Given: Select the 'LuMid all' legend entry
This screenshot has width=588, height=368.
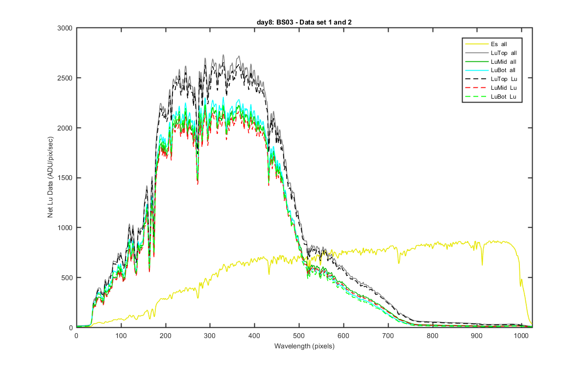Looking at the screenshot, I should [x=491, y=62].
